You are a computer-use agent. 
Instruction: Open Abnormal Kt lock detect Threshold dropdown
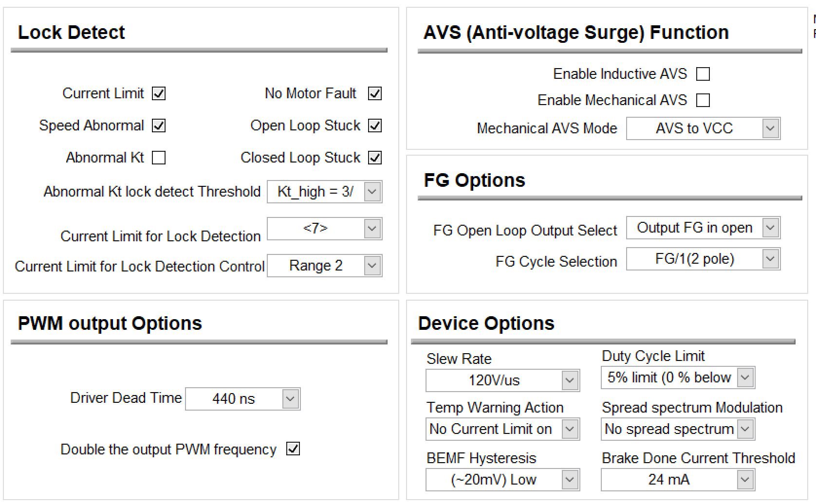click(x=325, y=192)
